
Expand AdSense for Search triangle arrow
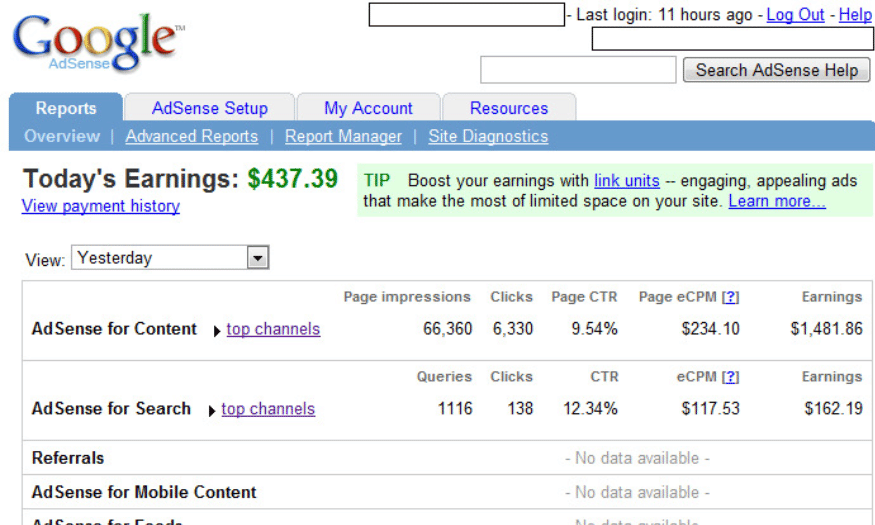pyautogui.click(x=211, y=411)
